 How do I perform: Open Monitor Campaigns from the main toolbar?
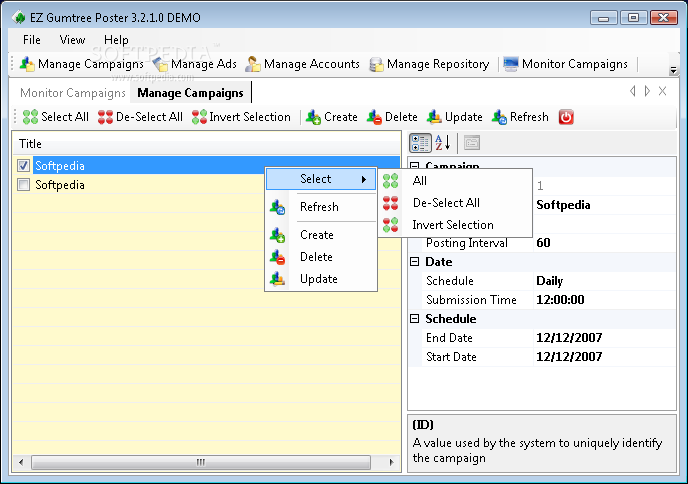click(566, 64)
